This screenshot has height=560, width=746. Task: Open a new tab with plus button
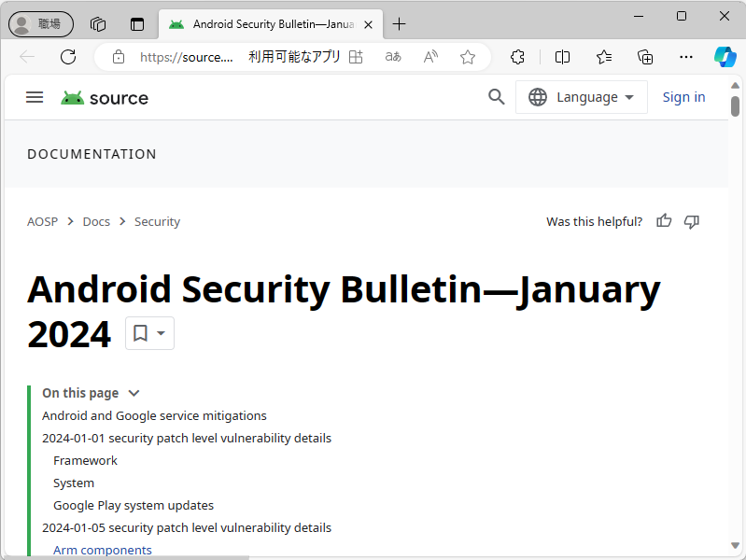(x=399, y=23)
